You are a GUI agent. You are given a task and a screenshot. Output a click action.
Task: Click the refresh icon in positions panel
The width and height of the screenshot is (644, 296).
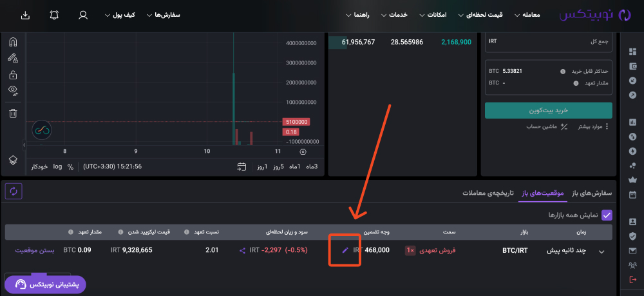[x=14, y=191]
